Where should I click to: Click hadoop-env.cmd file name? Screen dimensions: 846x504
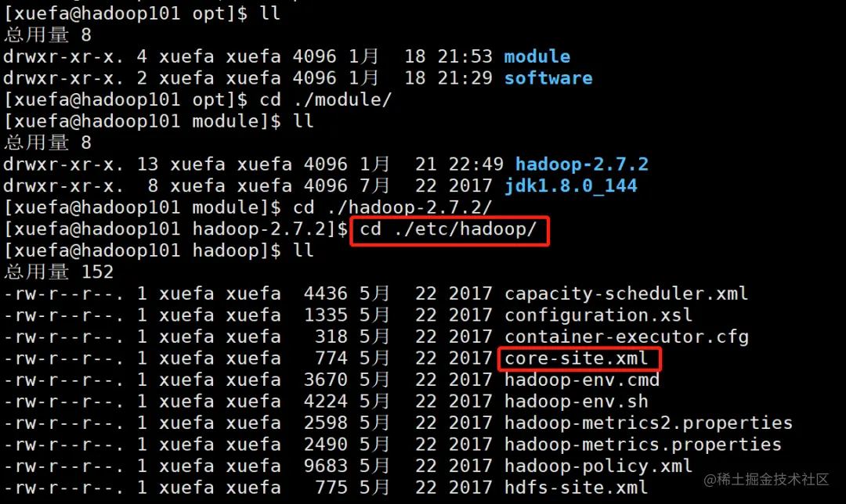581,380
